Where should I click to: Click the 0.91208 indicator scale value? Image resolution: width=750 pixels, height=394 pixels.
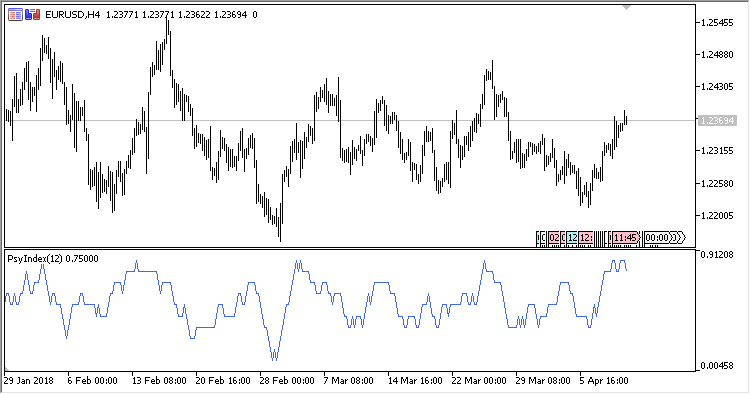[717, 255]
